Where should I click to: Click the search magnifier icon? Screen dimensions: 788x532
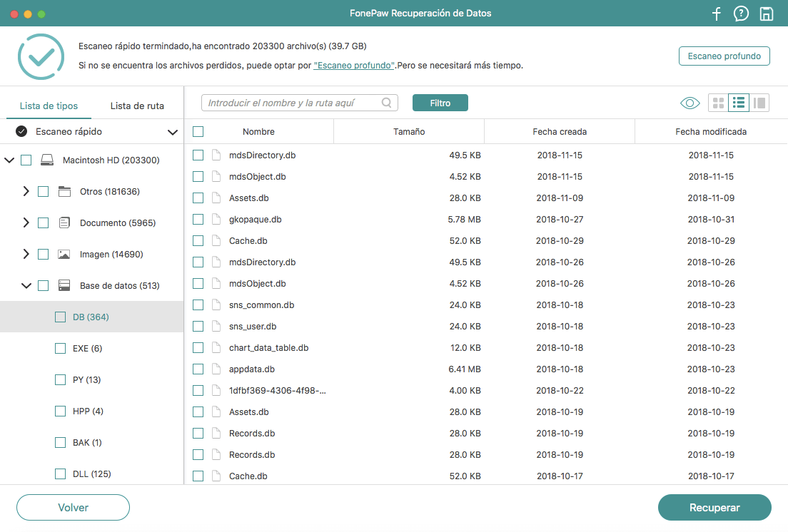point(386,103)
